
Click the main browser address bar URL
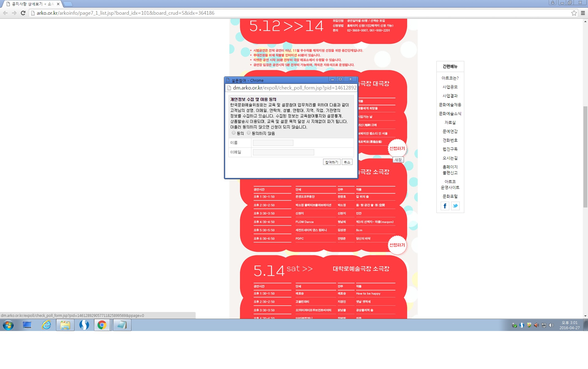[126, 13]
